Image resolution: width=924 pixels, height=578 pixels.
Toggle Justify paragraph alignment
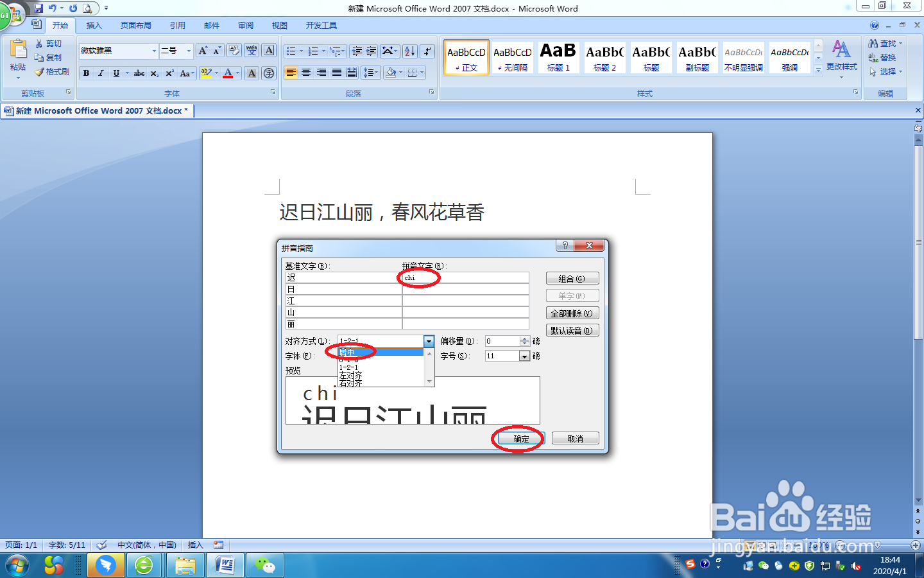tap(337, 73)
